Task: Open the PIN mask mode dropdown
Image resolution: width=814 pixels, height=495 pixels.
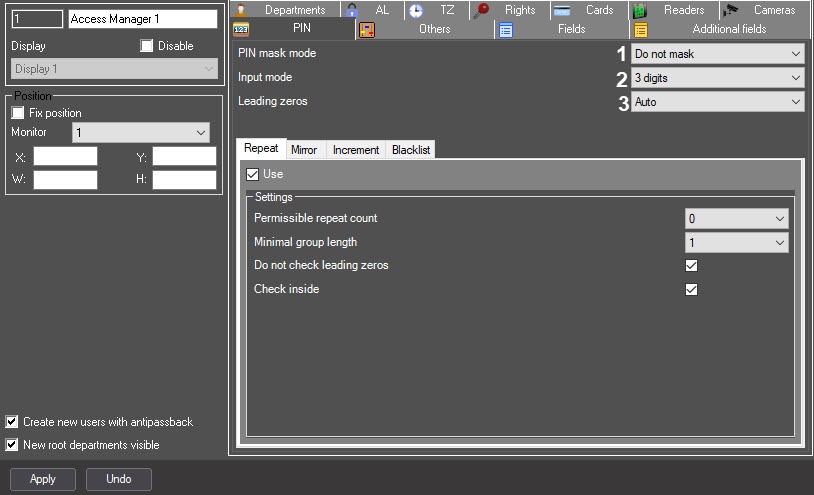Action: pyautogui.click(x=717, y=54)
